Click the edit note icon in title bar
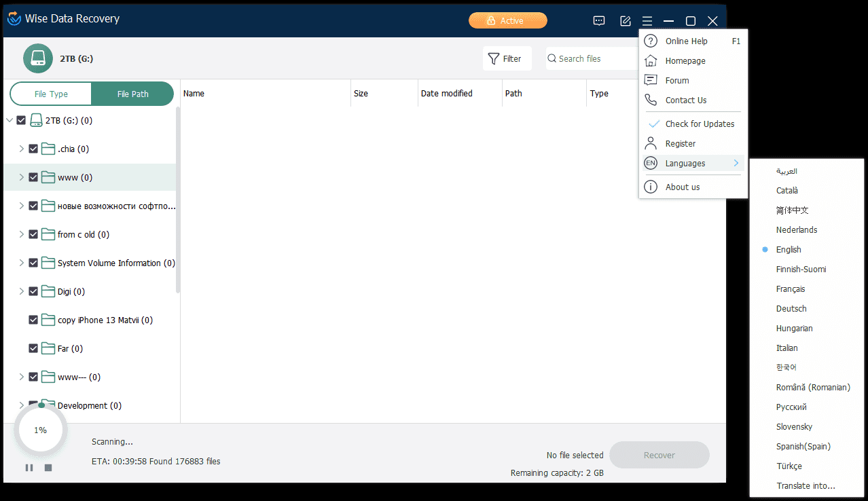 point(626,21)
